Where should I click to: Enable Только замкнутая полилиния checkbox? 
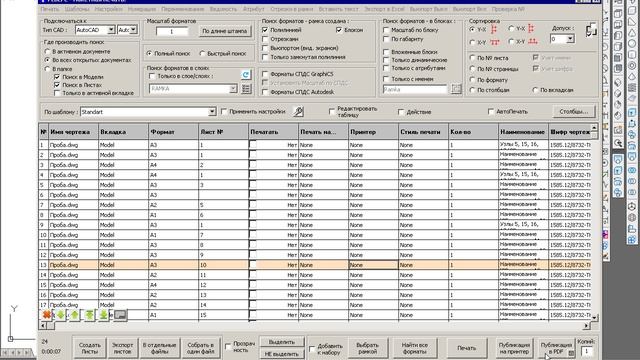pos(265,57)
